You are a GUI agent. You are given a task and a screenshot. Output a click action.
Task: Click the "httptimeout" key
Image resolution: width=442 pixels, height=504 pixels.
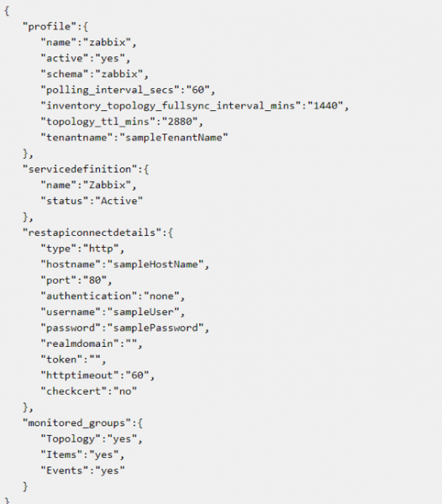(80, 375)
